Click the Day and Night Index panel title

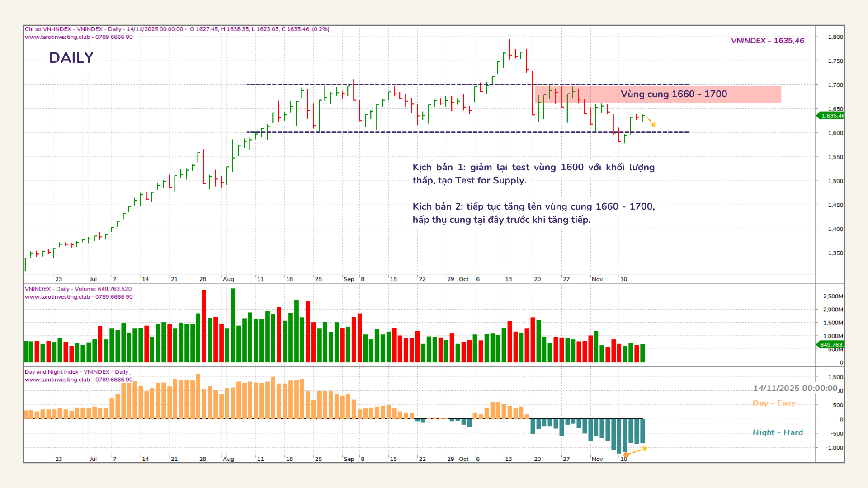point(76,372)
